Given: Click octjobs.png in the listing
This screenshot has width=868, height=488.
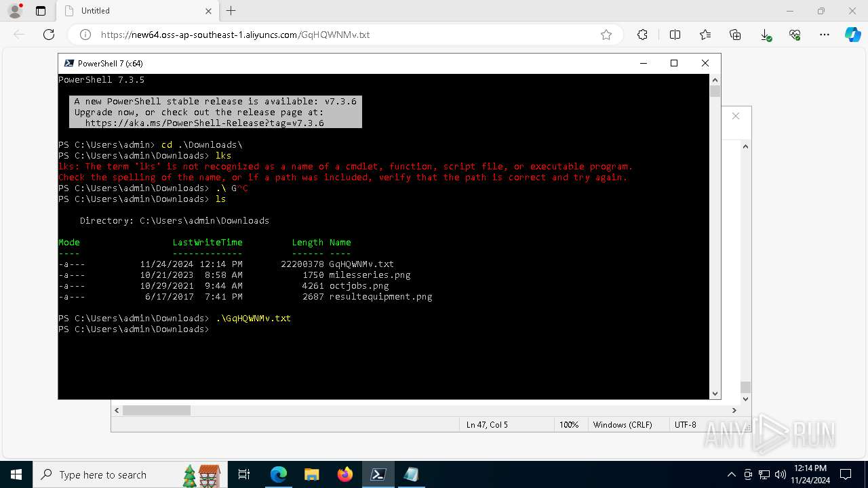Looking at the screenshot, I should (x=359, y=285).
